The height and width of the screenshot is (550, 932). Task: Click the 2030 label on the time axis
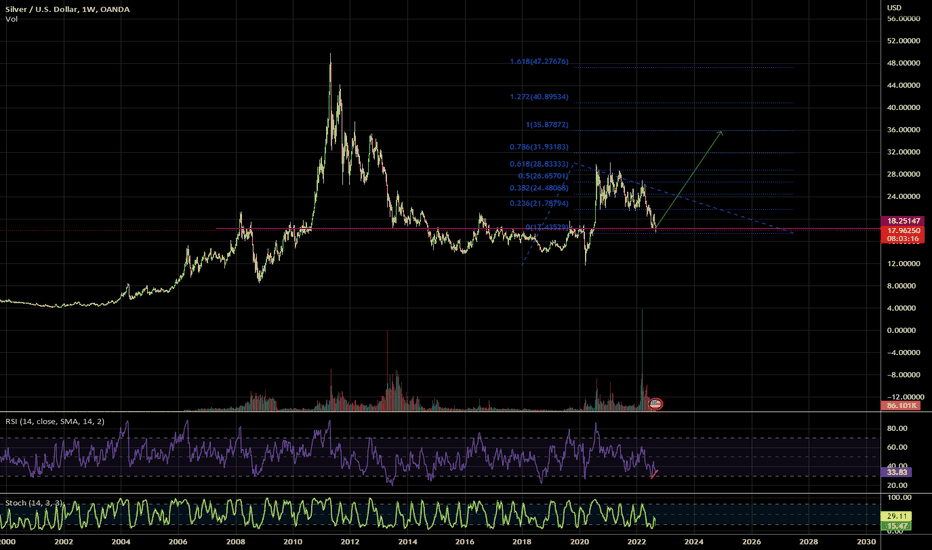click(x=866, y=542)
